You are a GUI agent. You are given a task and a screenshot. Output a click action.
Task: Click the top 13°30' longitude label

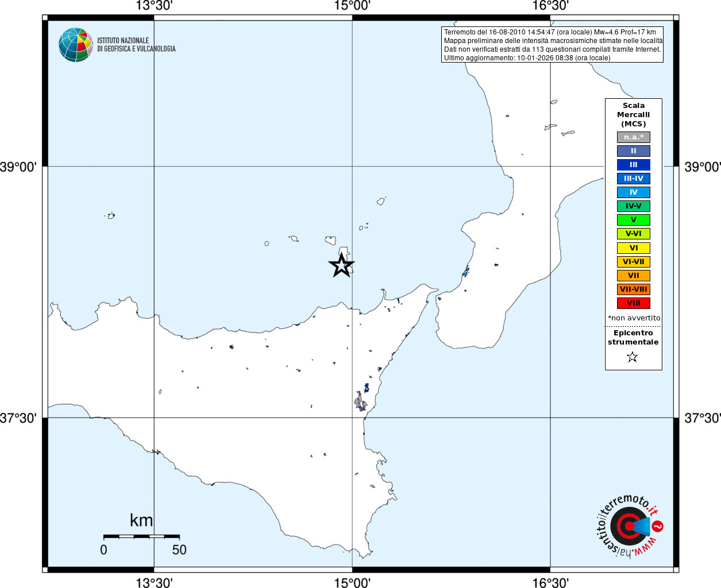(154, 6)
